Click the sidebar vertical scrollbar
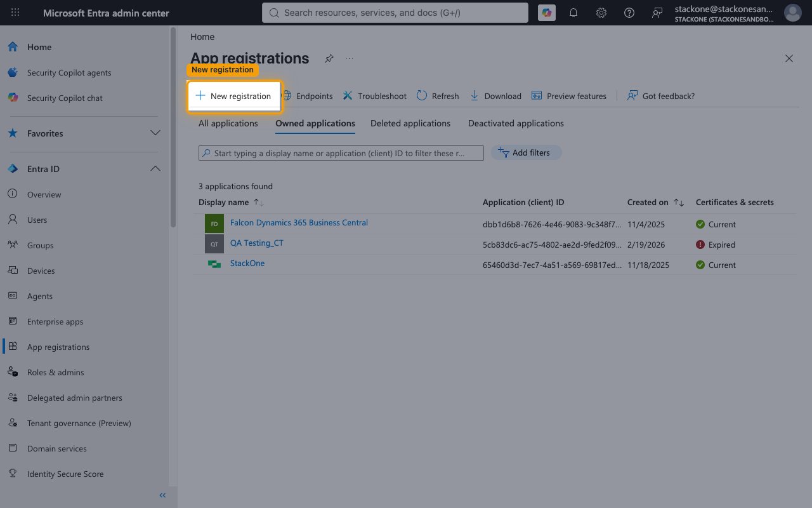The height and width of the screenshot is (508, 812). coord(173,127)
